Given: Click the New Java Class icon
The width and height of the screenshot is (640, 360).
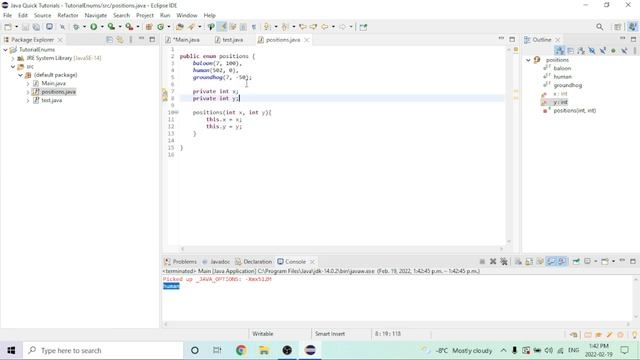Looking at the screenshot, I should point(160,27).
